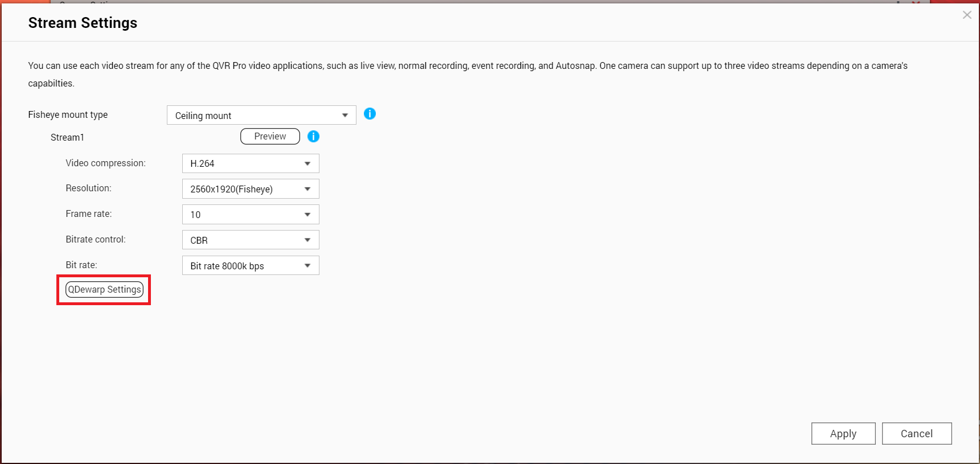Open QDewarp Settings

click(x=105, y=290)
